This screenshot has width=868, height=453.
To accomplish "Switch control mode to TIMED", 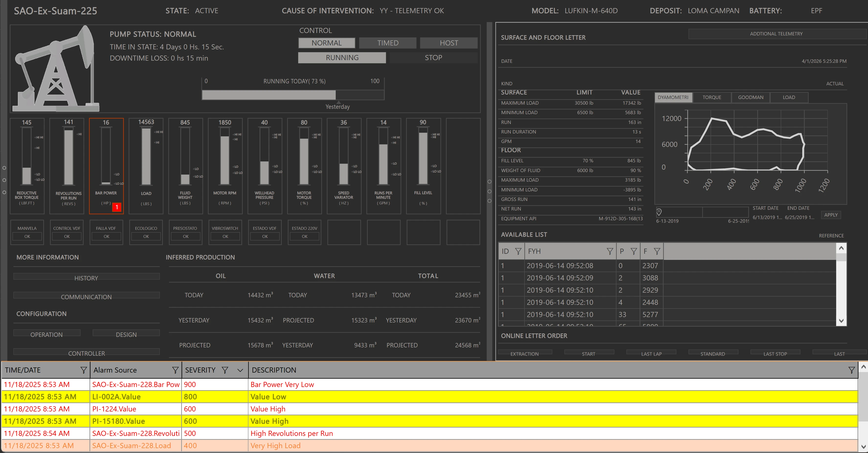I will (388, 43).
